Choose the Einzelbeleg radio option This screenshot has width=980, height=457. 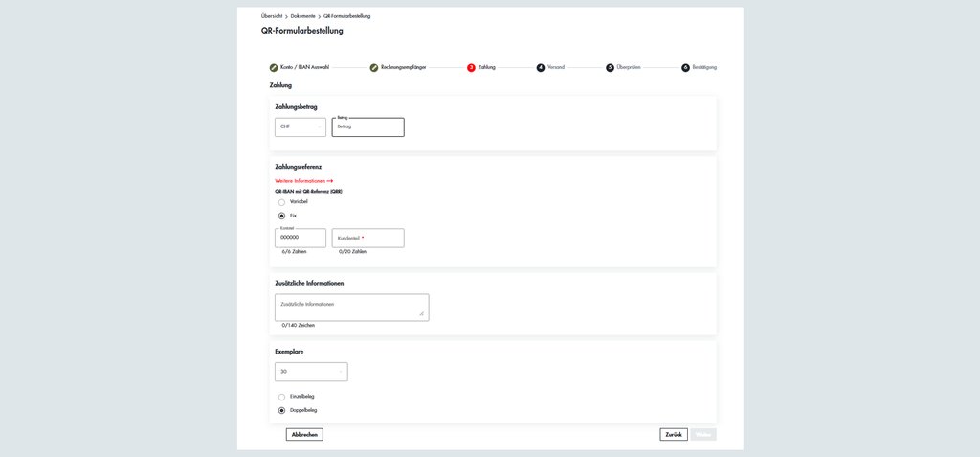click(282, 397)
